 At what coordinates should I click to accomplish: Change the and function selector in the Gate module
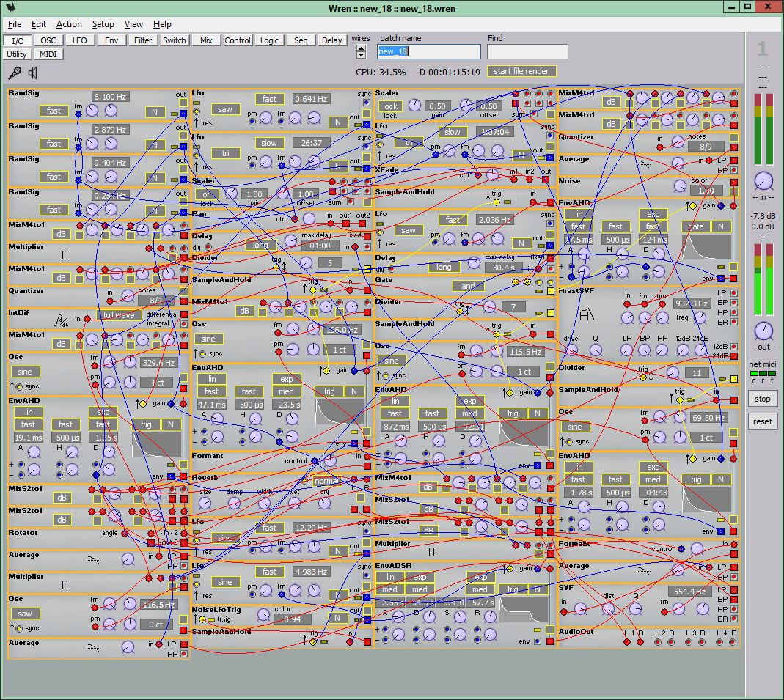point(468,286)
